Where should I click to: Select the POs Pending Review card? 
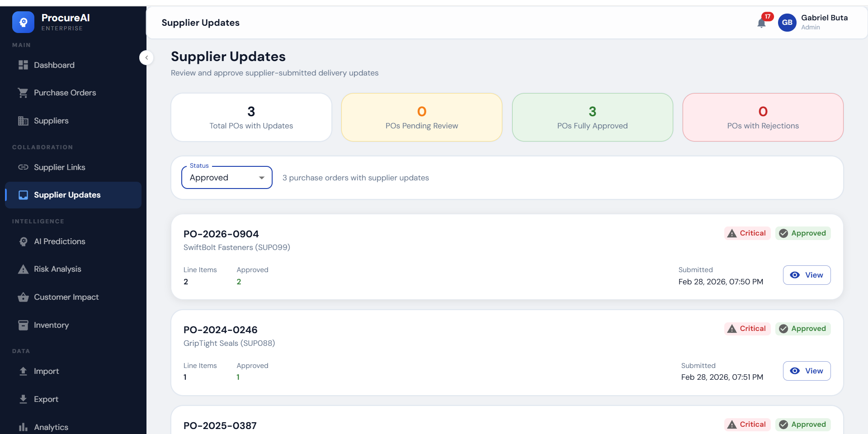pyautogui.click(x=421, y=118)
